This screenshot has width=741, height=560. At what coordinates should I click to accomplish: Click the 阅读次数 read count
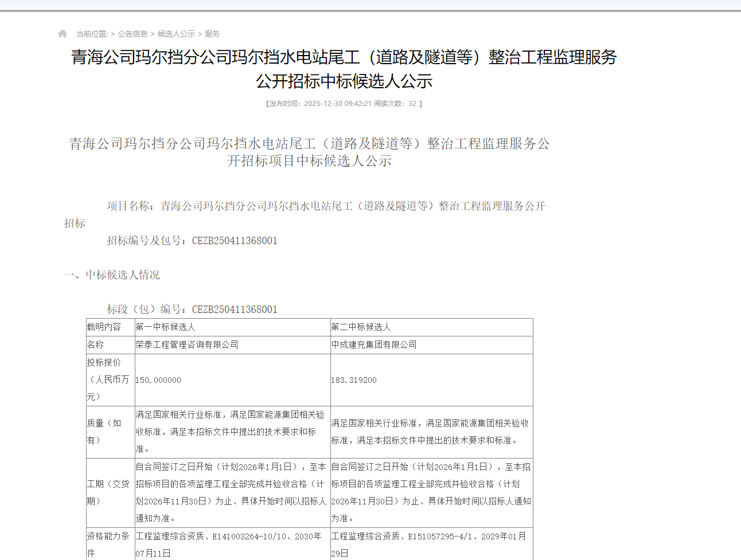(x=396, y=104)
